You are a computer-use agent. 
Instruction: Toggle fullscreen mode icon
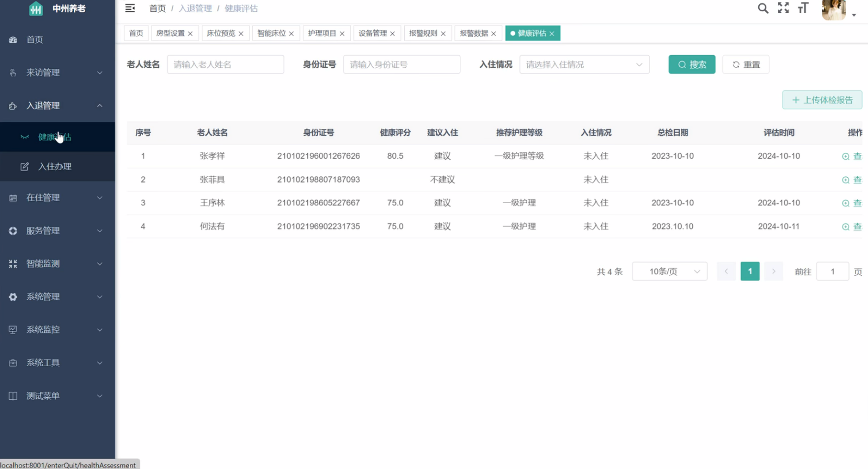[x=783, y=8]
